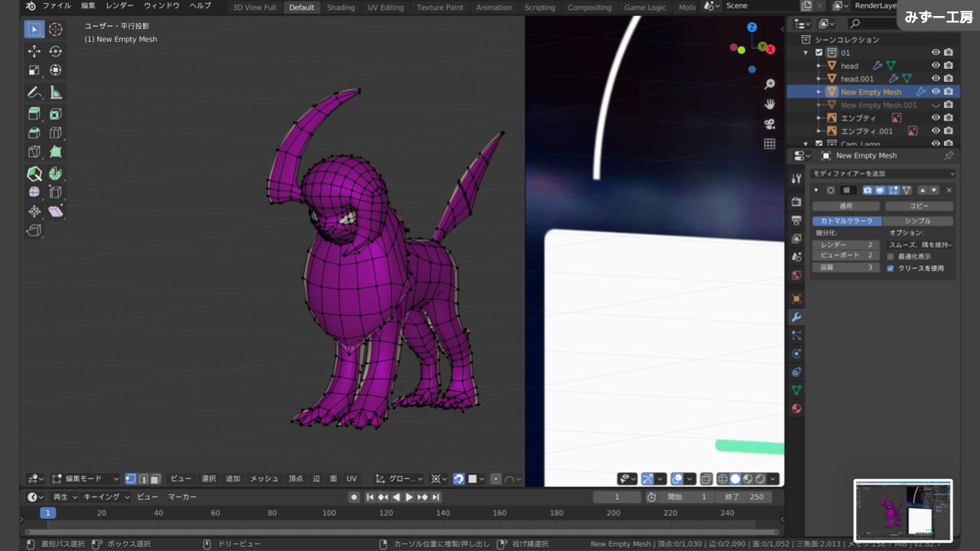Switch to the Shading workspace tab
The height and width of the screenshot is (551, 980).
coord(341,8)
